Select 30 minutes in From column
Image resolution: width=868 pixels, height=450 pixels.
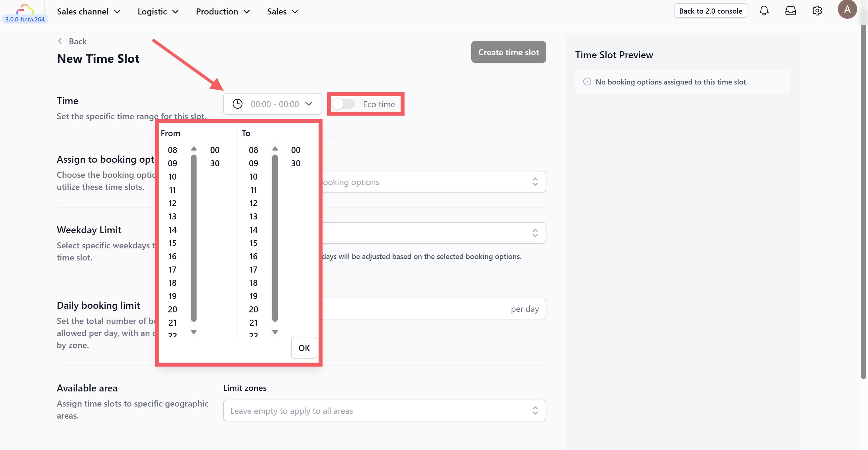point(215,163)
